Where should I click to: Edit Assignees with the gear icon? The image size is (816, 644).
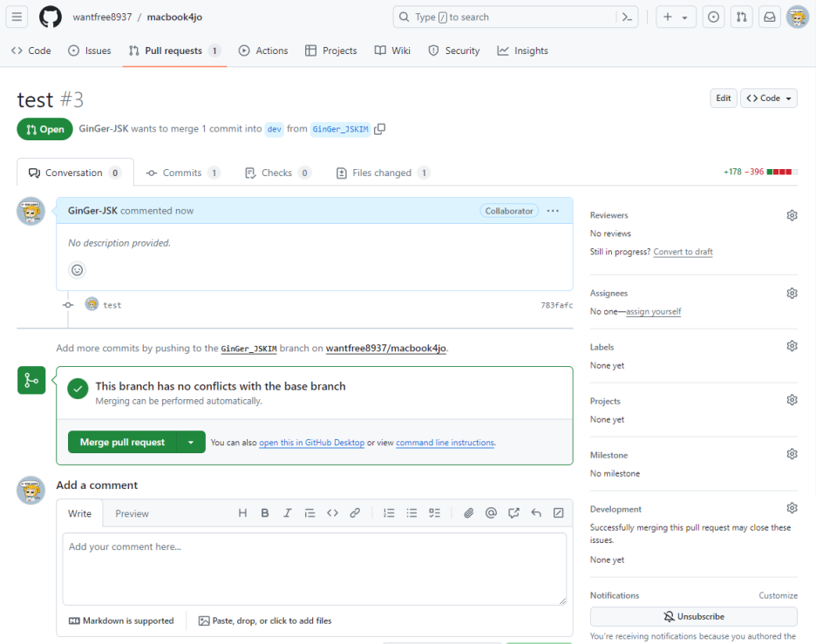pos(792,294)
